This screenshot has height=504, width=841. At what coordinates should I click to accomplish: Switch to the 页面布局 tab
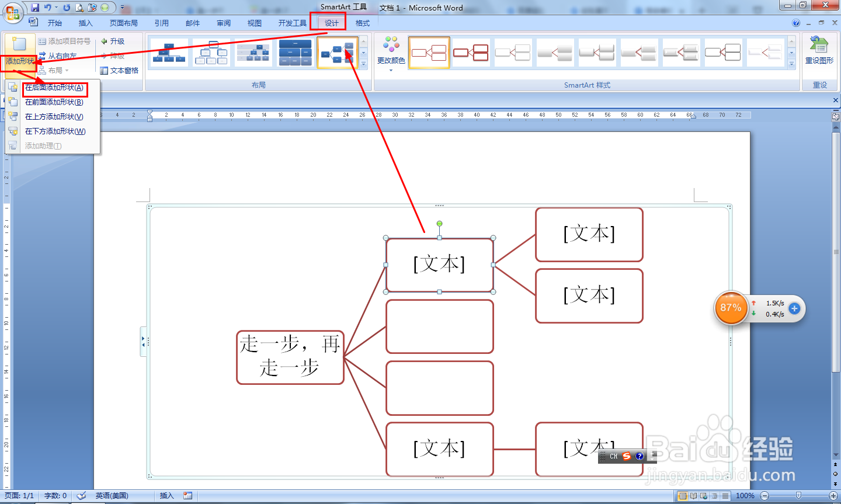tap(124, 23)
